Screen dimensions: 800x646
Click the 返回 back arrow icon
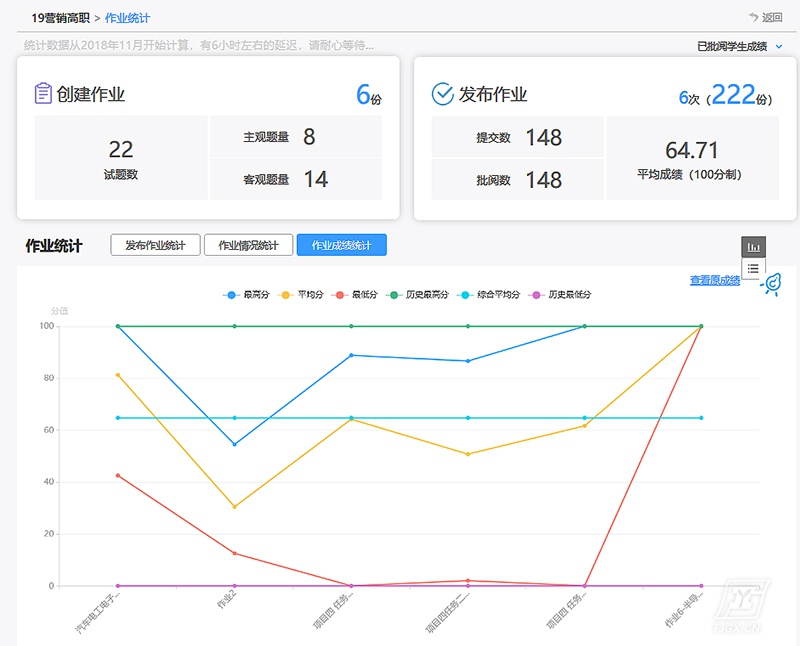click(x=753, y=17)
